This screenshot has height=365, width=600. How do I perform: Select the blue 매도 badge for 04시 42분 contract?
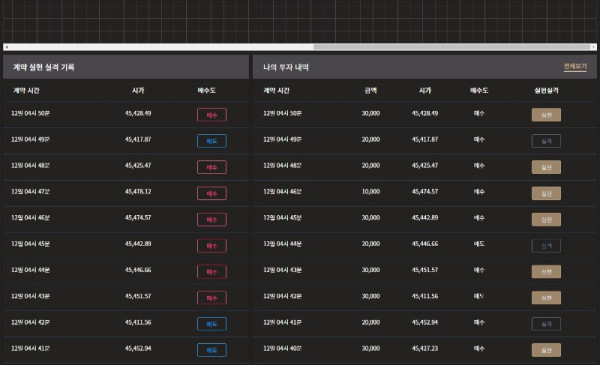(212, 324)
